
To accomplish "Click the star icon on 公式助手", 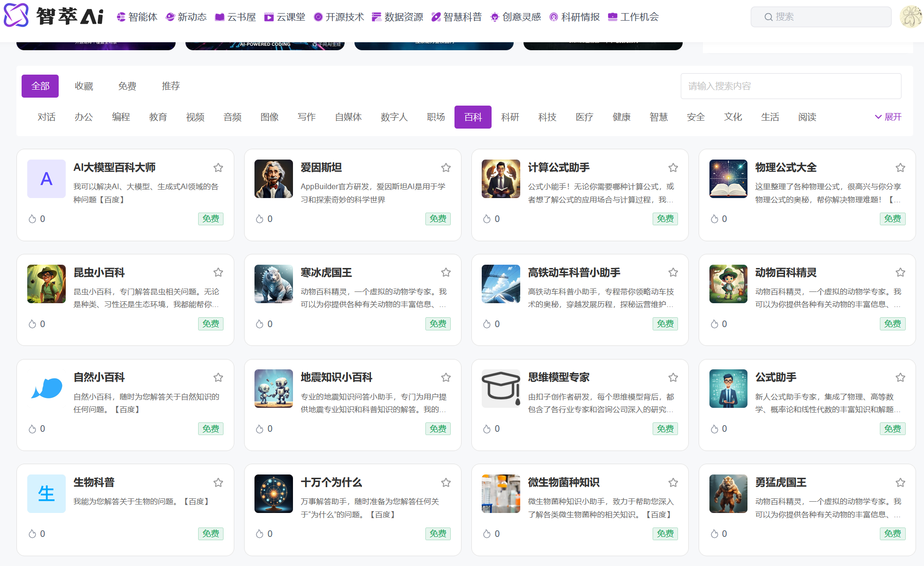I will [x=901, y=377].
